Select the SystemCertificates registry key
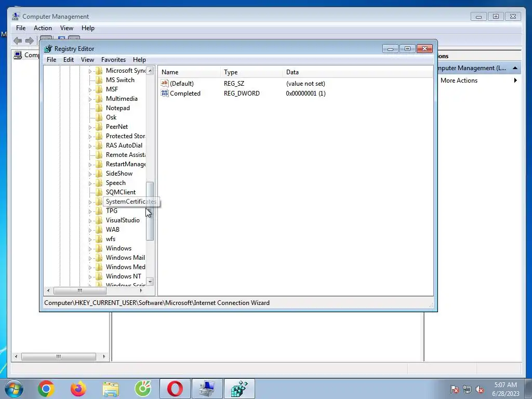The height and width of the screenshot is (399, 532). pyautogui.click(x=131, y=202)
